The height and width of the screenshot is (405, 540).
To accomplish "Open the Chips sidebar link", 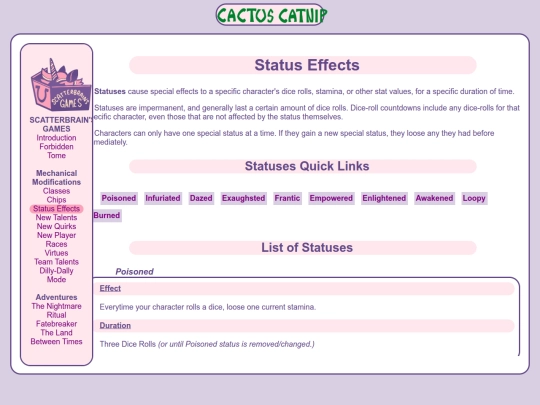I will pos(56,200).
